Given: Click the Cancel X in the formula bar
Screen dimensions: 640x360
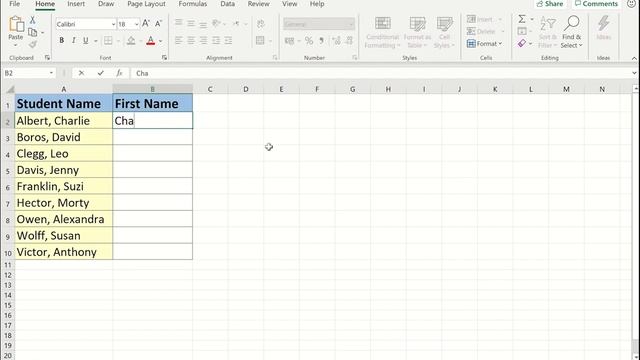Looking at the screenshot, I should (81, 73).
